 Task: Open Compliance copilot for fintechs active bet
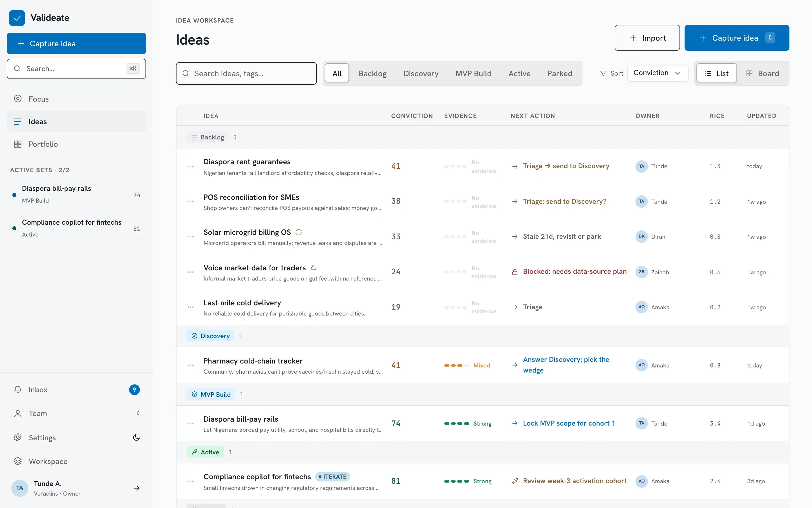click(x=76, y=228)
